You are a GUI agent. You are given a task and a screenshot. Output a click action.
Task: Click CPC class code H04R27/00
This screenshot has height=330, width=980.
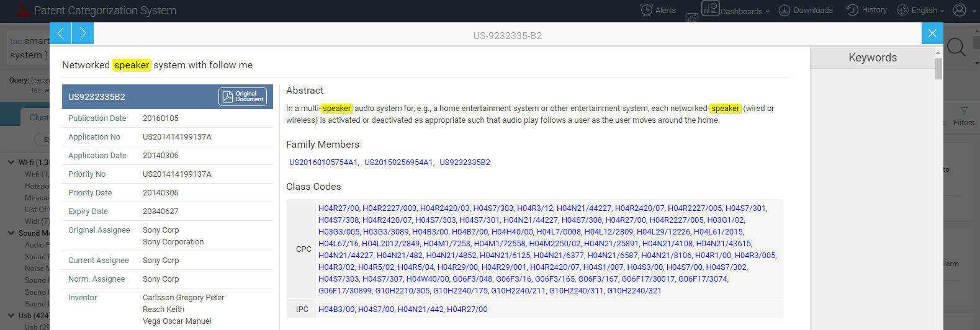(338, 208)
